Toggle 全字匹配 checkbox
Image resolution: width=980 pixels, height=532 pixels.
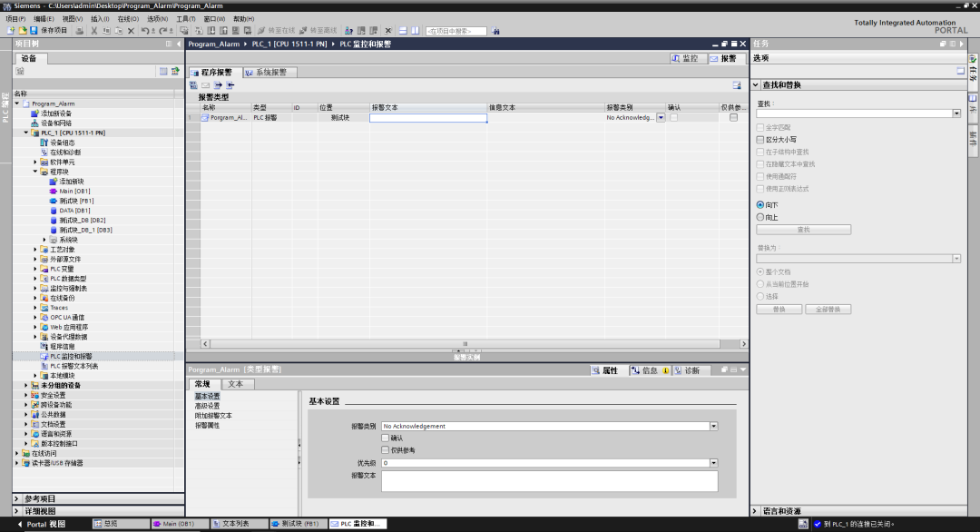pyautogui.click(x=760, y=127)
